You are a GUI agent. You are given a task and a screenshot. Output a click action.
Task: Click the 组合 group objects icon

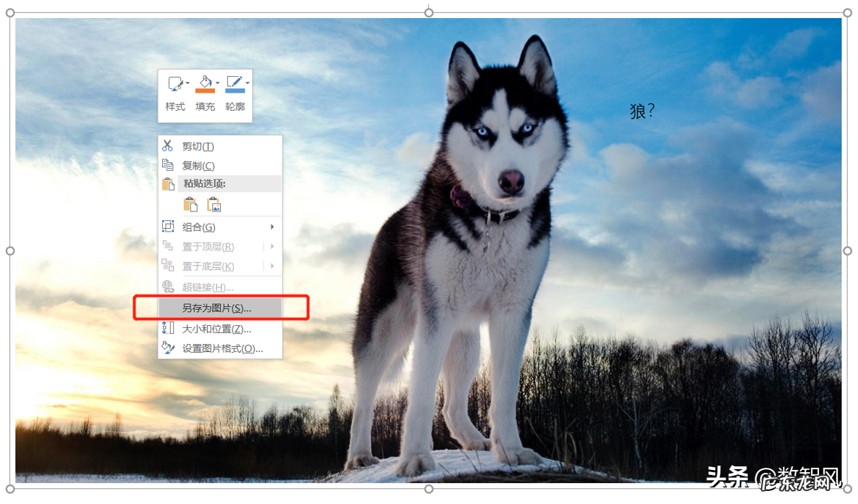coord(167,227)
